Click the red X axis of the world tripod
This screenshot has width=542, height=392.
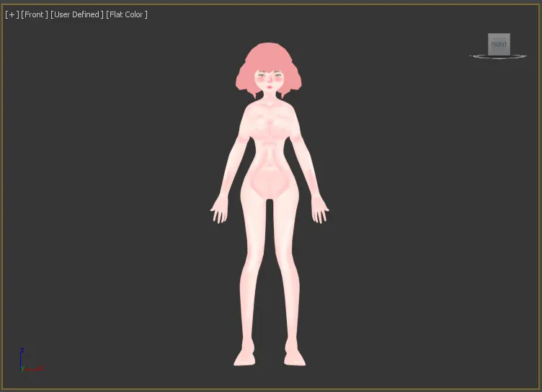pos(35,369)
